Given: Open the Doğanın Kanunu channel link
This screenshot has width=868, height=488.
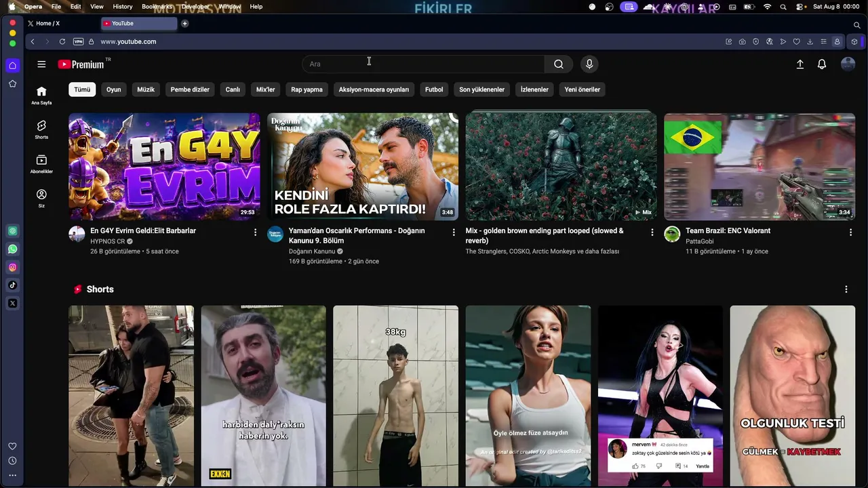Looking at the screenshot, I should [x=312, y=251].
